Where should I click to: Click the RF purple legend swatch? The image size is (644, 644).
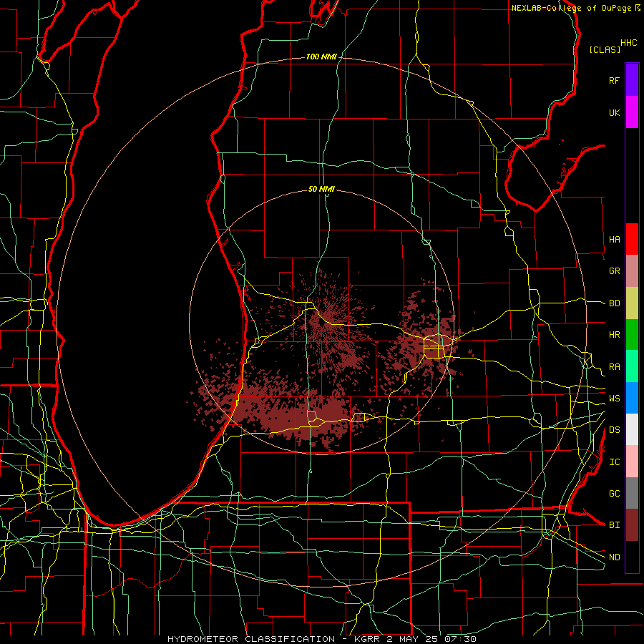point(632,79)
